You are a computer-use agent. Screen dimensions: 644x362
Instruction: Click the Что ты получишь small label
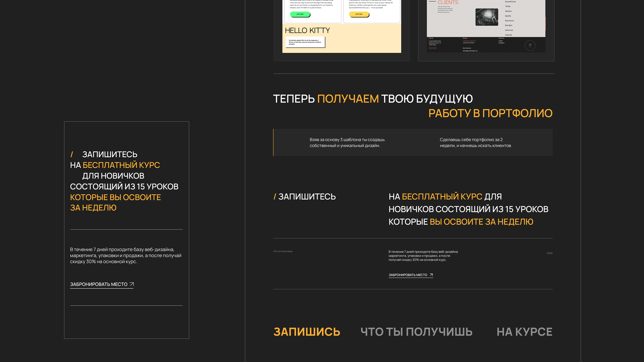283,251
